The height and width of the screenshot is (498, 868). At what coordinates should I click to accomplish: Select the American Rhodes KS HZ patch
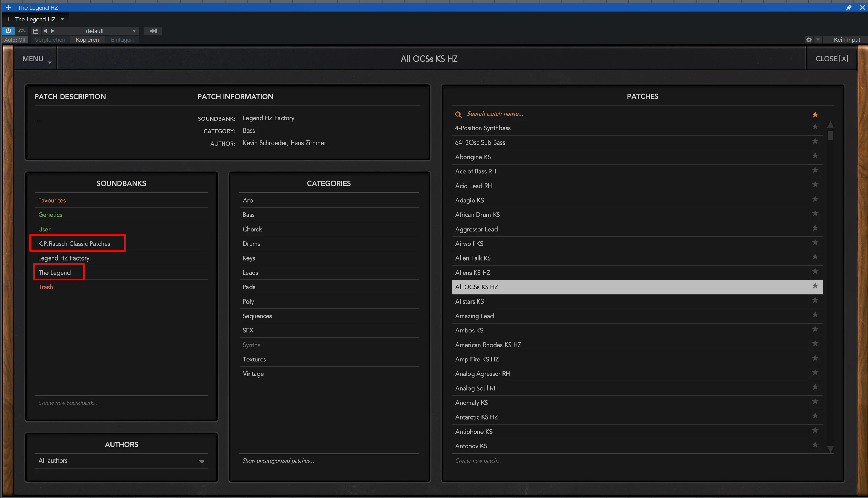click(630, 345)
